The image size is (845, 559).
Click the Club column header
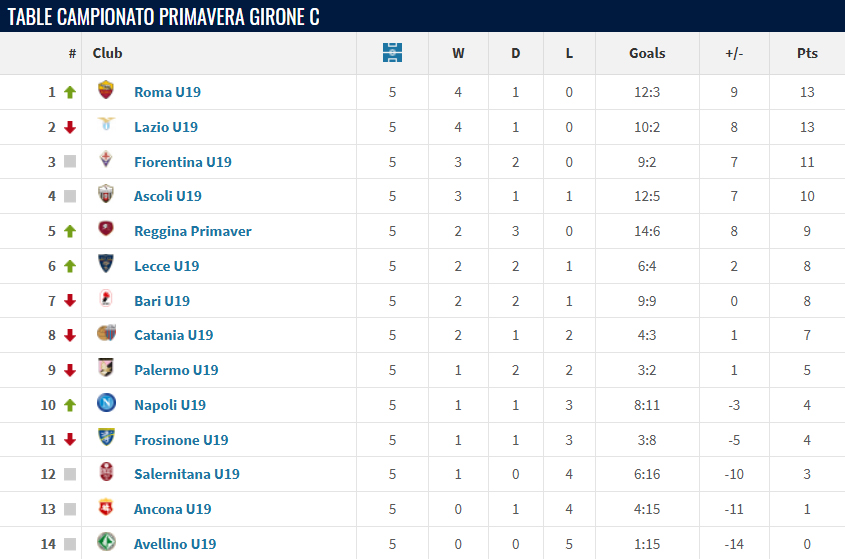click(x=108, y=53)
